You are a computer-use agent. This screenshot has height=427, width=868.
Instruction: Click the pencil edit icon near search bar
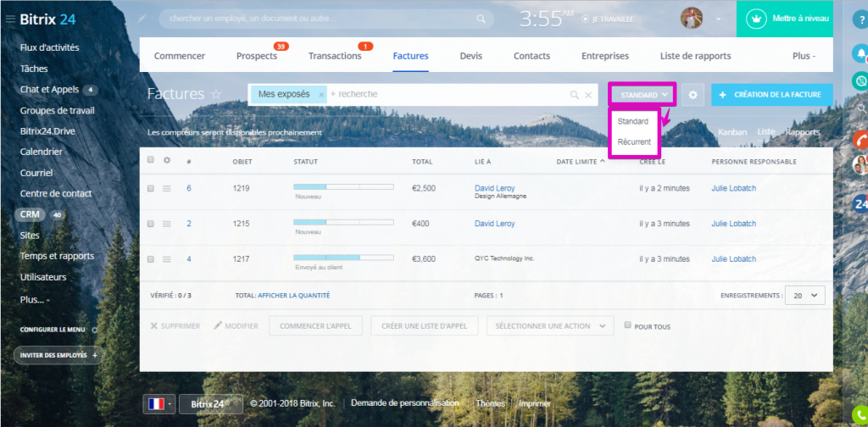coord(142,19)
